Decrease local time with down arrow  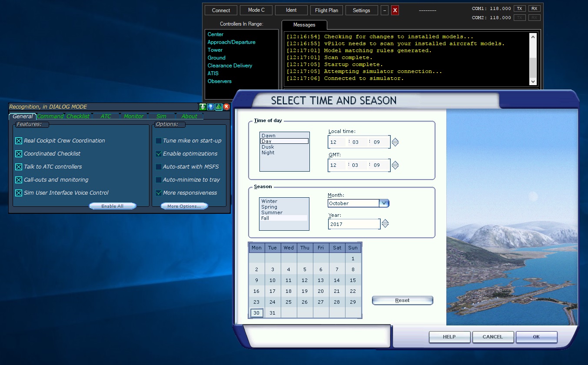coord(395,144)
